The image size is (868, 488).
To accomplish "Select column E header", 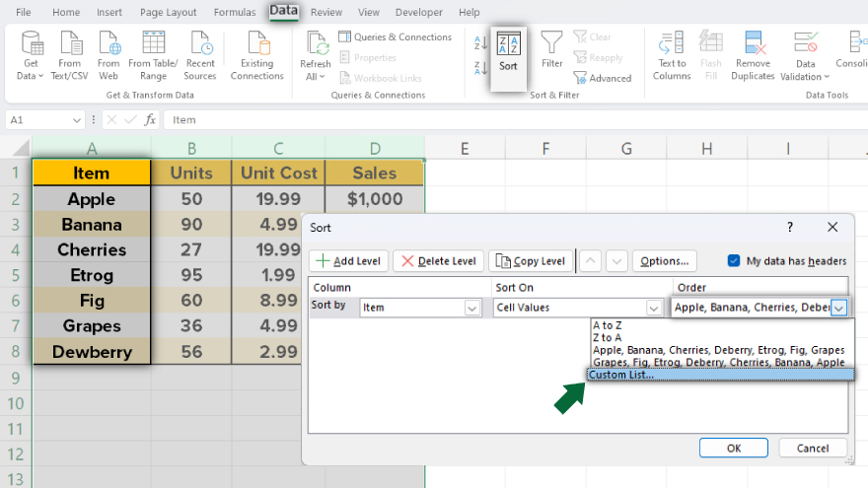I will coord(465,148).
